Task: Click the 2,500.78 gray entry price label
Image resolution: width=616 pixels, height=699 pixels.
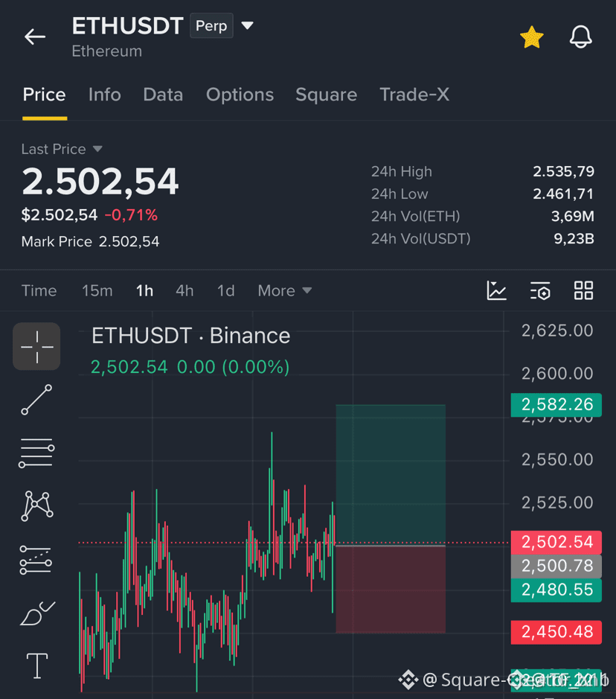Action: click(556, 566)
